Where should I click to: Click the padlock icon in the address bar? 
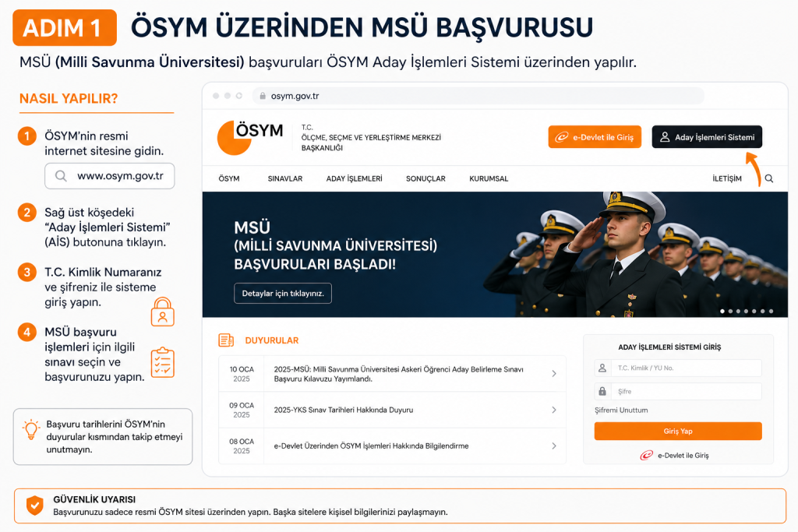[x=263, y=96]
